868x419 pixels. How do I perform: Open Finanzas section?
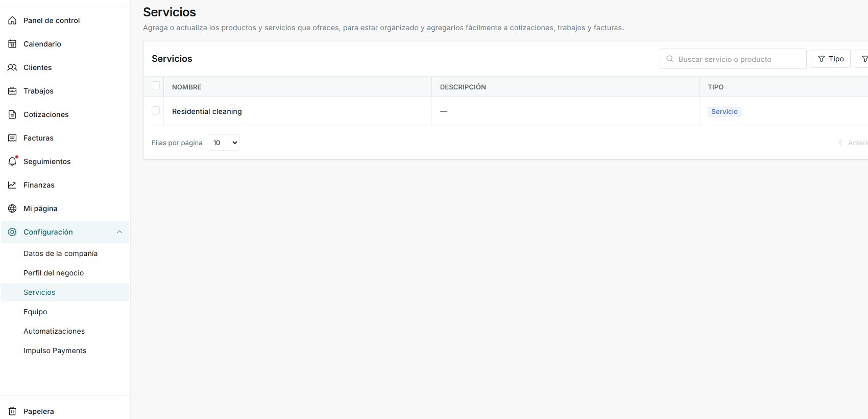click(x=65, y=185)
